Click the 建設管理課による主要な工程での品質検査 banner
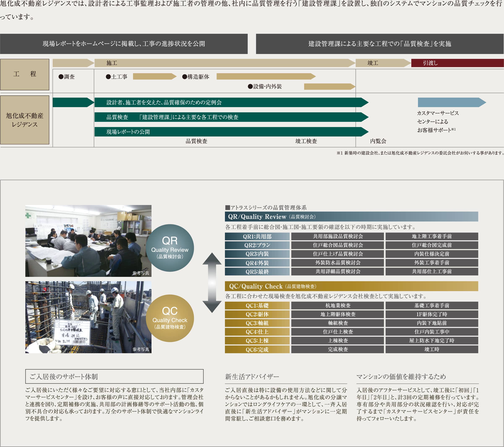Image resolution: width=504 pixels, height=447 pixels. 380,44
